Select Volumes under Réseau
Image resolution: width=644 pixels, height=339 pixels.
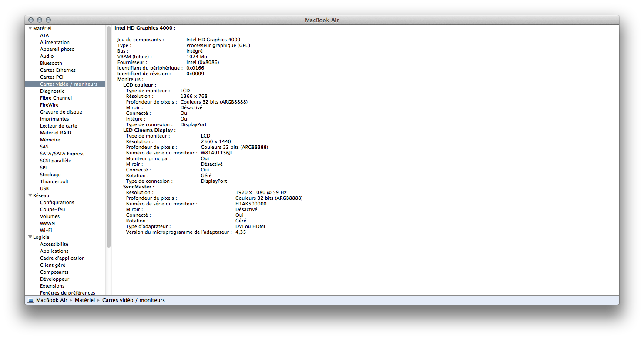50,216
